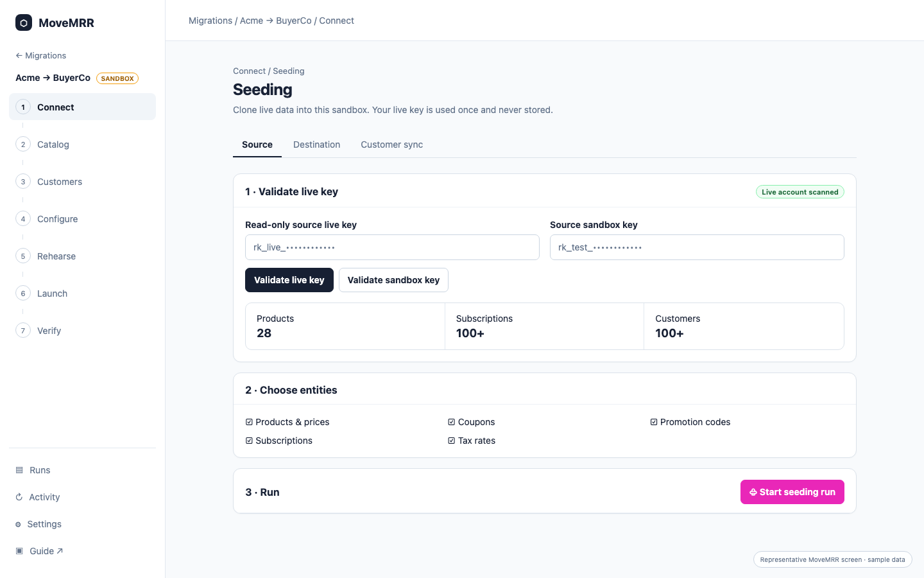
Task: Toggle the Coupons checkbox
Action: click(x=452, y=422)
